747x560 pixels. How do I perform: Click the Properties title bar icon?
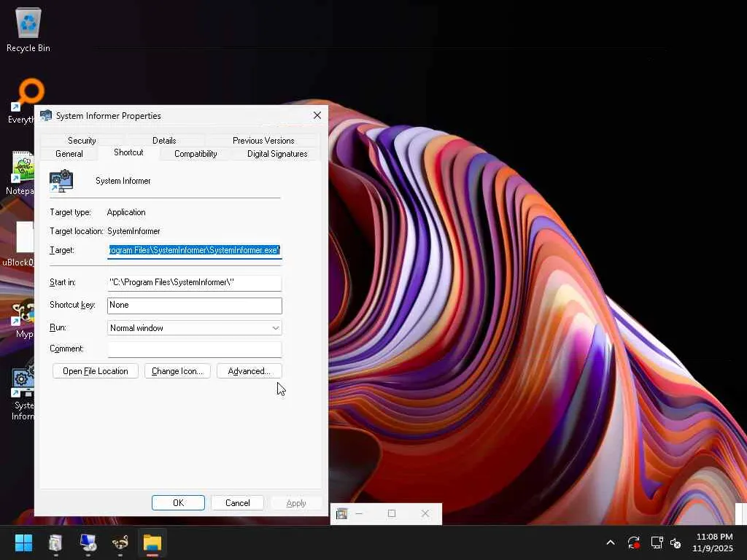pyautogui.click(x=46, y=116)
